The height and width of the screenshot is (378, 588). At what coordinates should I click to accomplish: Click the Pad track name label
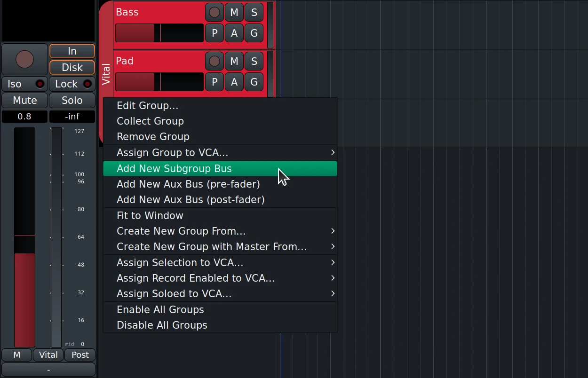click(x=125, y=61)
